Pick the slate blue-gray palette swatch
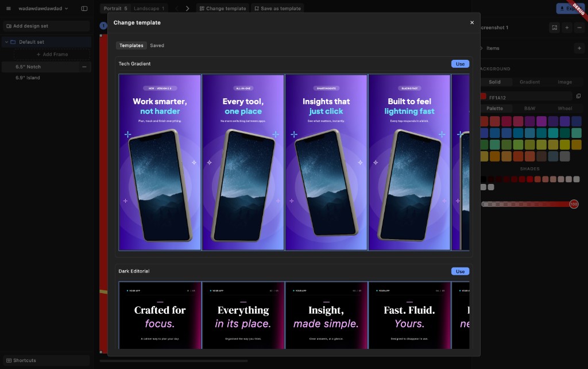The height and width of the screenshot is (369, 588). pyautogui.click(x=553, y=156)
